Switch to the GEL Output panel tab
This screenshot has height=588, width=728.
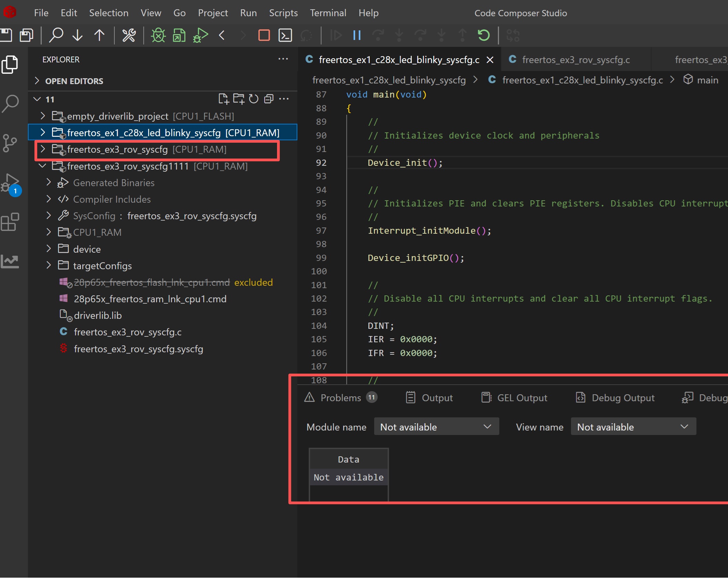(514, 398)
